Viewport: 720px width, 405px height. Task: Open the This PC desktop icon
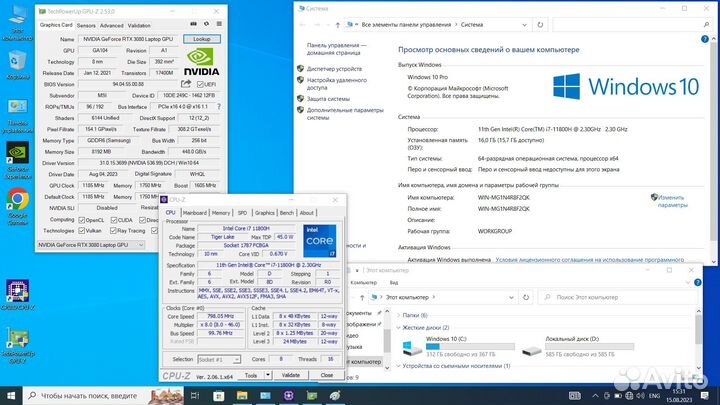[x=17, y=24]
